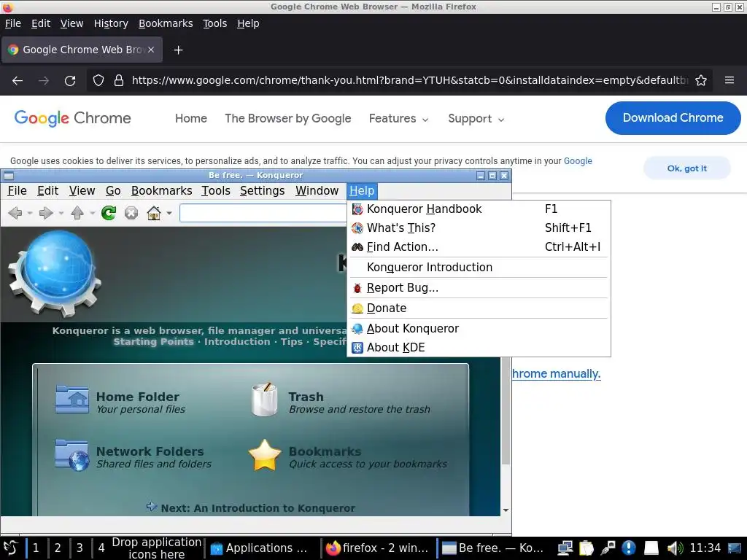Click Firefox URL address bar
Viewport: 747px width, 560px height.
coord(410,80)
